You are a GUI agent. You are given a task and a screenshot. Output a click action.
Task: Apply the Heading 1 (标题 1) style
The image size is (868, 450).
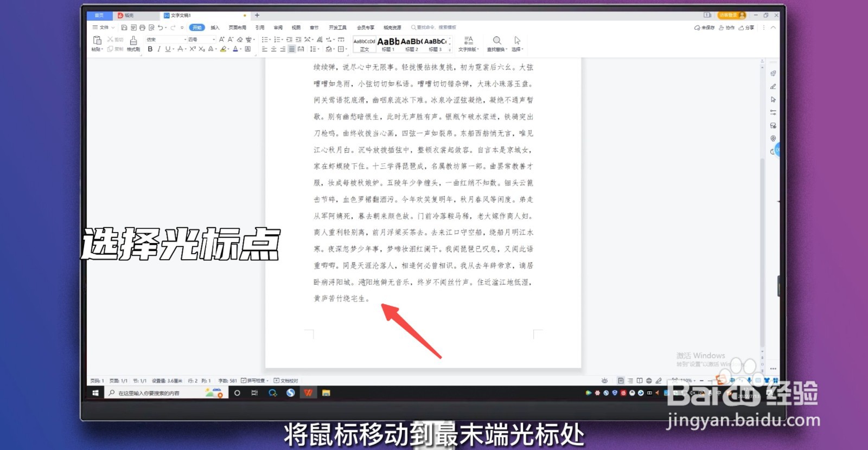point(388,44)
